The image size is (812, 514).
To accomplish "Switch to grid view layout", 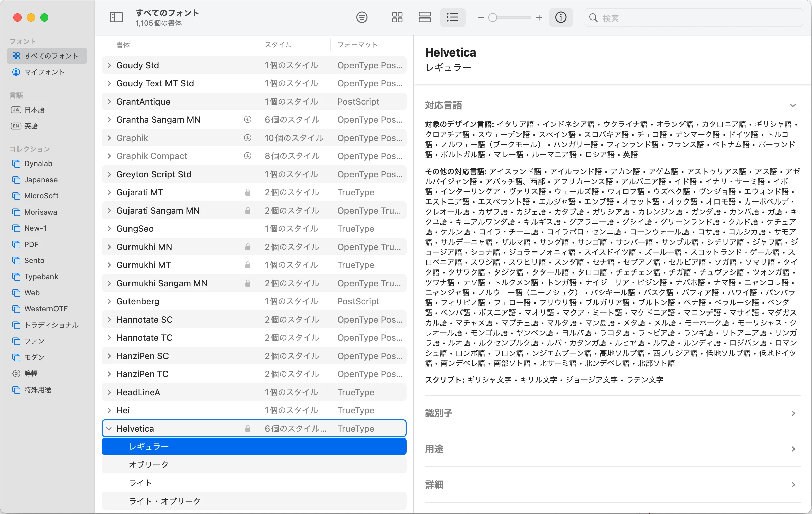I will point(397,17).
